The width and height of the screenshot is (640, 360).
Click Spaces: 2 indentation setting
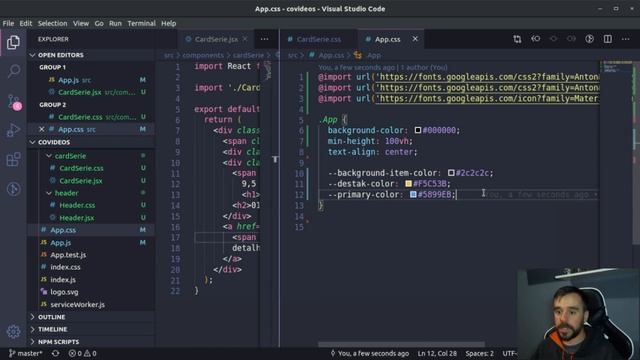coord(480,353)
